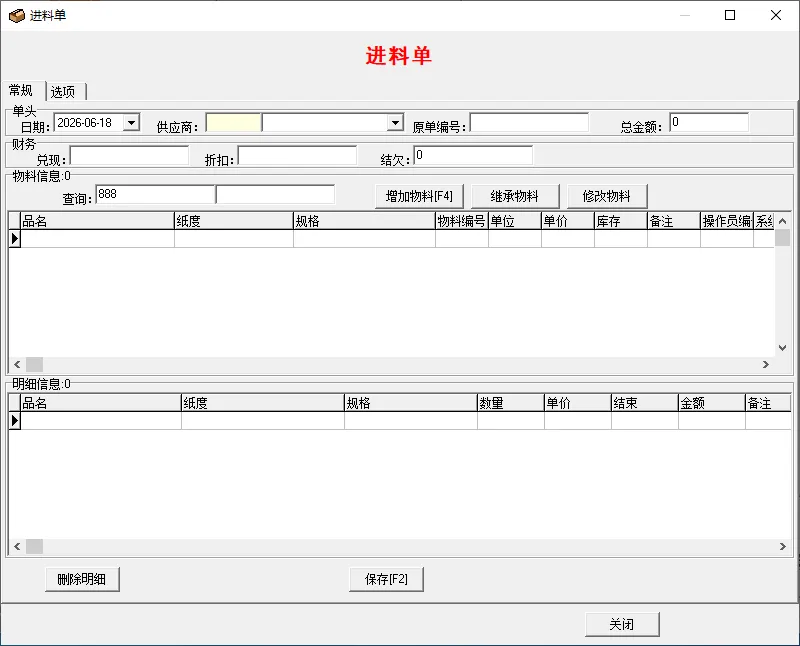The image size is (800, 646).
Task: Click the 折扣 input field
Action: tap(297, 156)
